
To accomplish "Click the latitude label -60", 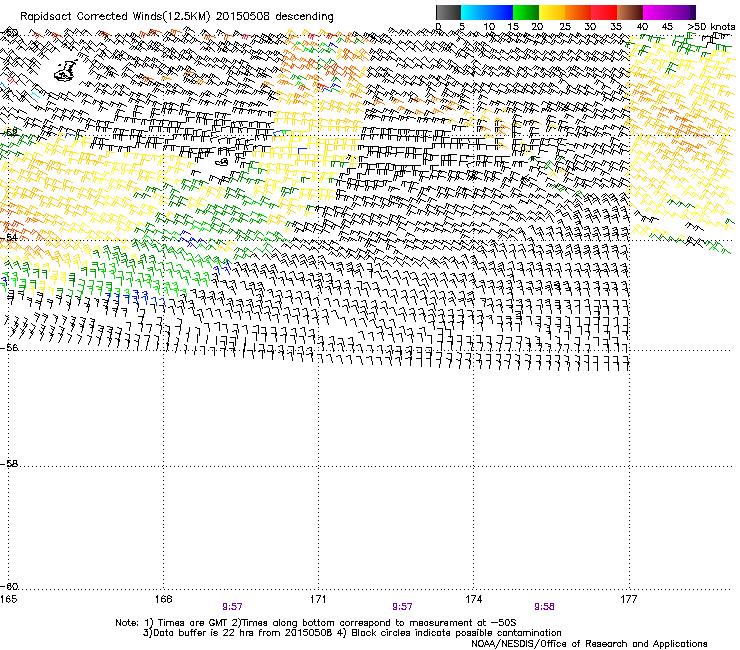I will (9, 586).
